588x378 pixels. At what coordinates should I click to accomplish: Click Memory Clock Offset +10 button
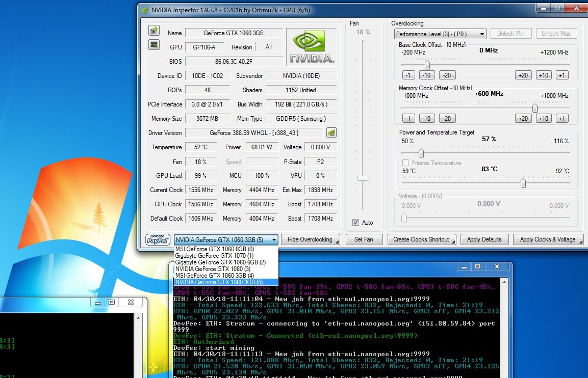544,118
